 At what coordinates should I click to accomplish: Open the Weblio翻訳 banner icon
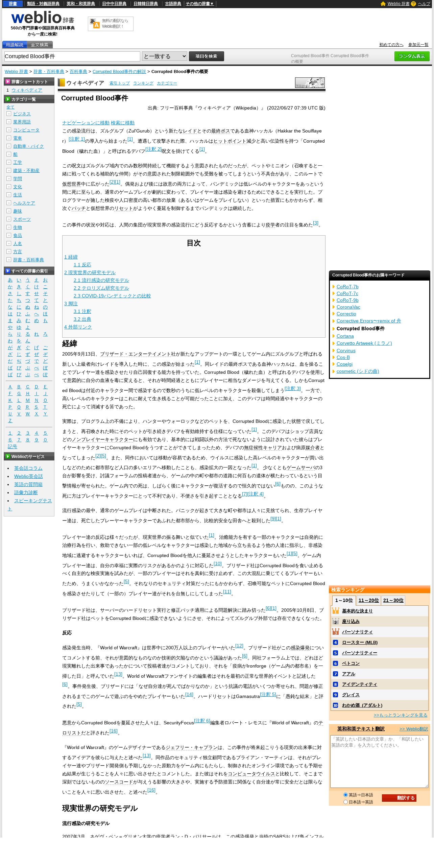pyautogui.click(x=95, y=23)
